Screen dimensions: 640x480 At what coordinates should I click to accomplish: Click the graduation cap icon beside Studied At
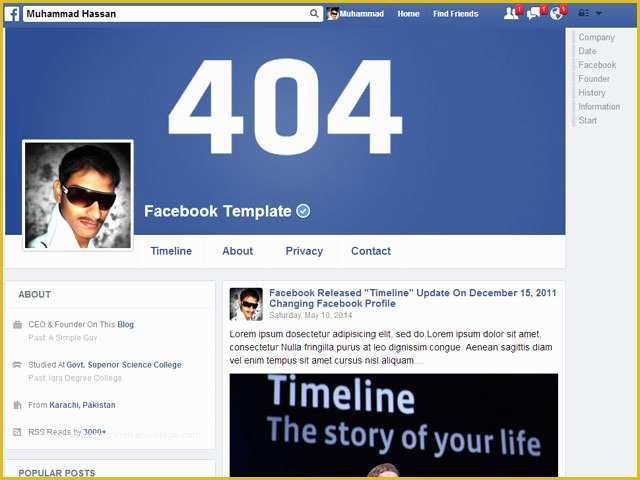coord(17,364)
